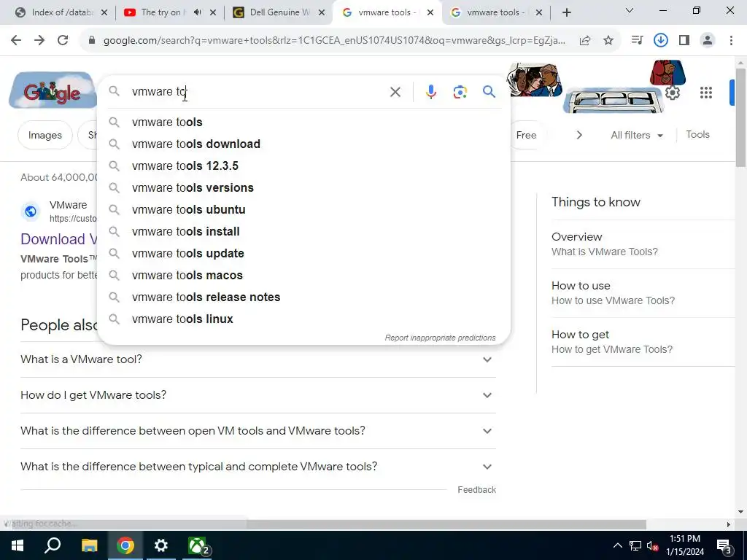
Task: Report inappropriate predictions link
Action: (x=440, y=338)
